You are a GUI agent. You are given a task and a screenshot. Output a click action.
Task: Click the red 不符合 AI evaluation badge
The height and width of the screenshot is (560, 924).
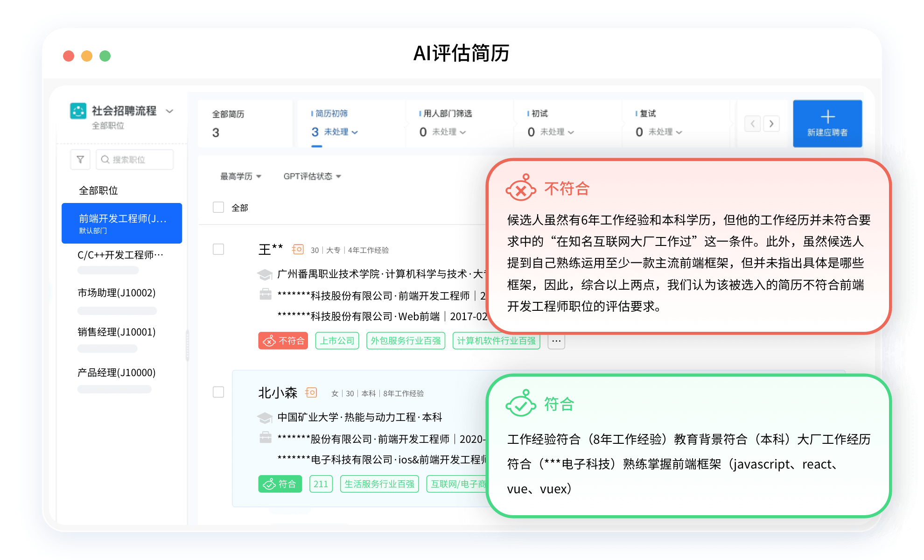tap(283, 341)
